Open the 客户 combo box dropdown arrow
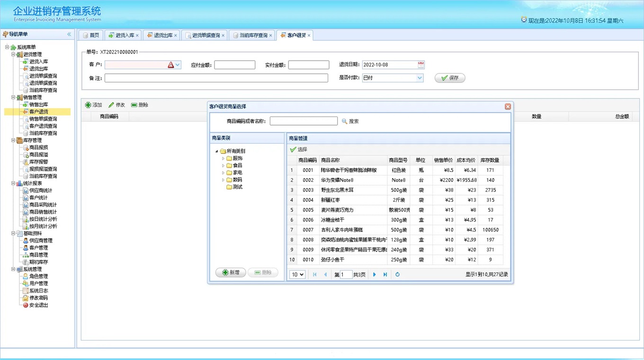Screen dimensions: 644x360 (178, 65)
